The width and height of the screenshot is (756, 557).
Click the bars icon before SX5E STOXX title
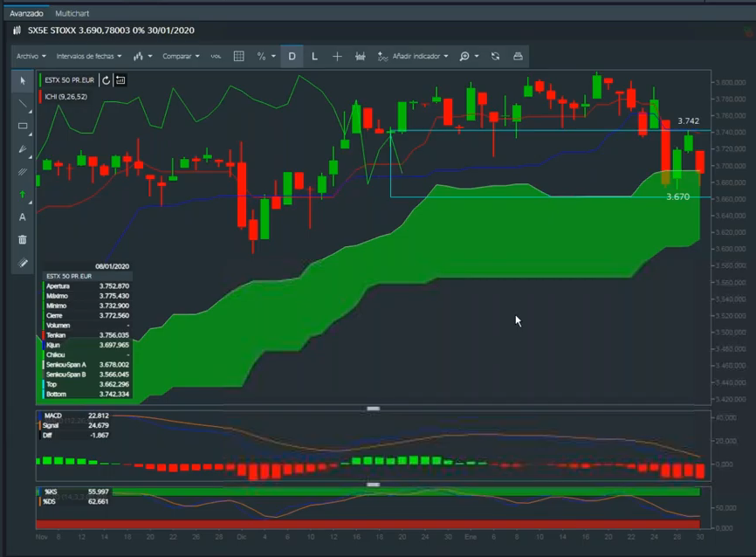pyautogui.click(x=17, y=31)
